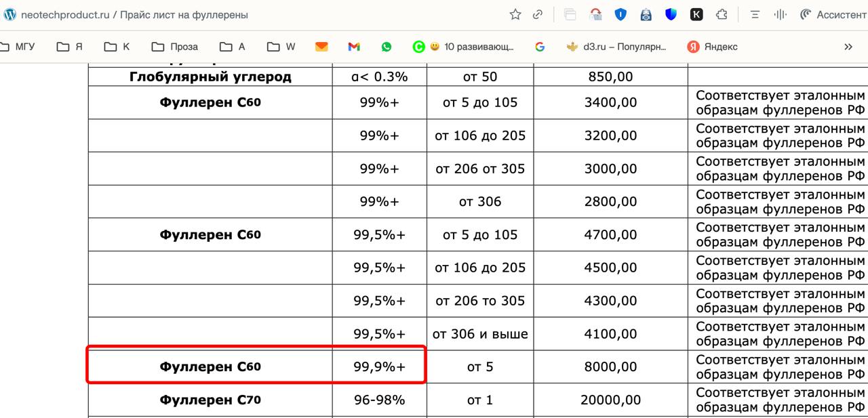Toggle reader mode lines icon

tap(755, 14)
